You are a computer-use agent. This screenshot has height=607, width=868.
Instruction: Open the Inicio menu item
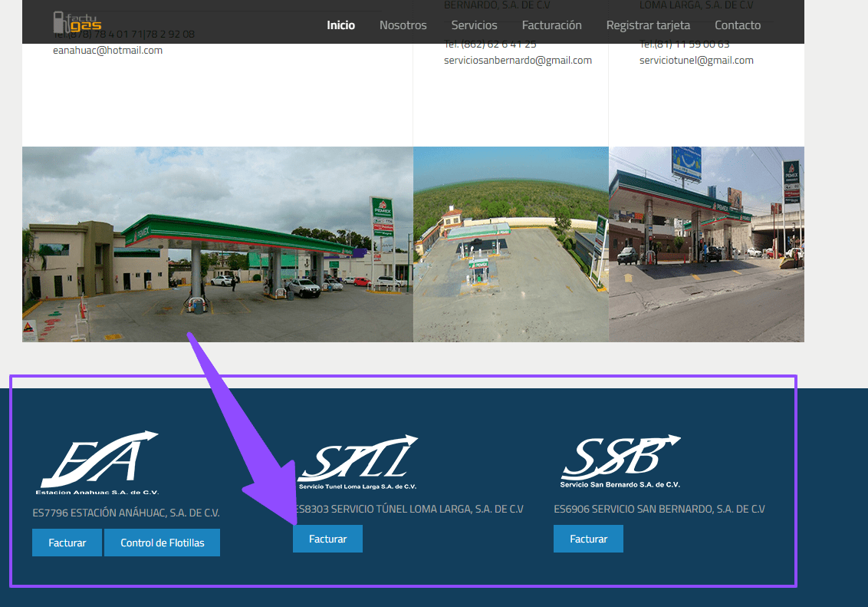click(x=340, y=25)
